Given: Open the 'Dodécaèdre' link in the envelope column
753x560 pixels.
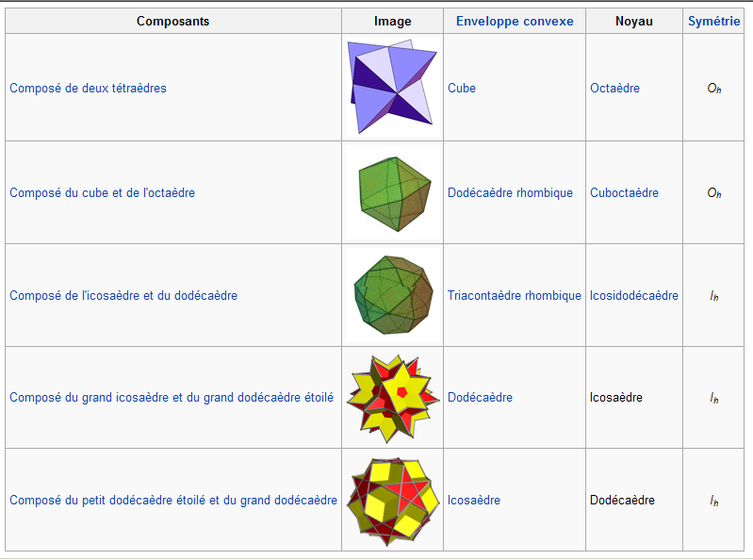Looking at the screenshot, I should [480, 397].
